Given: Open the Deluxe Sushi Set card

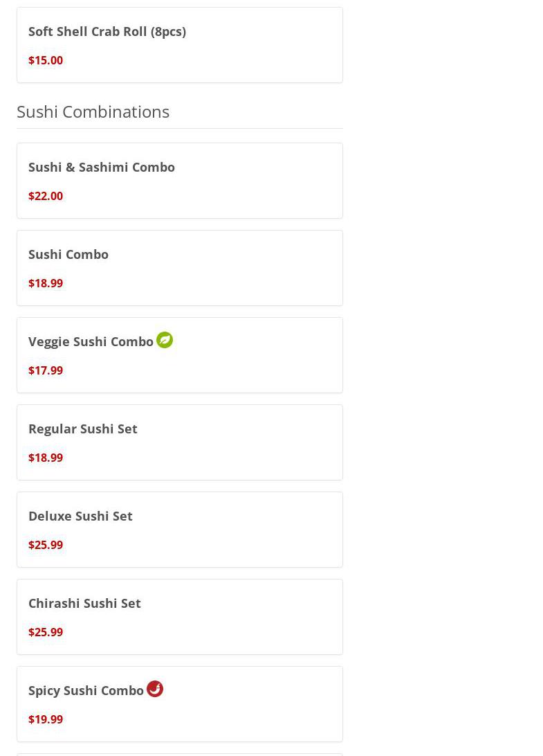Looking at the screenshot, I should click(180, 530).
